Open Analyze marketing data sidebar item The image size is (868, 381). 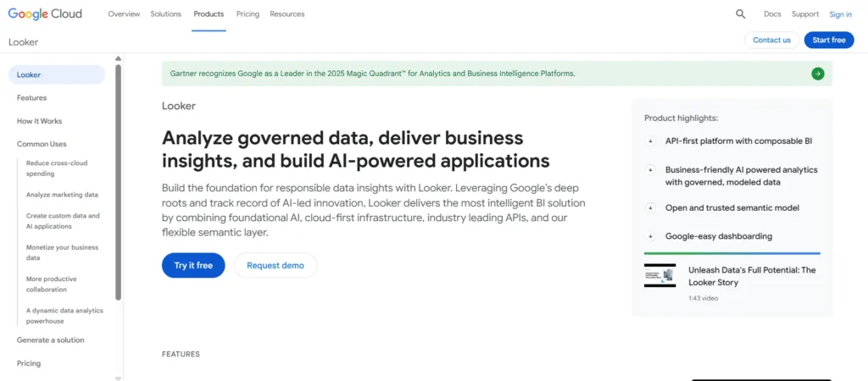pyautogui.click(x=62, y=195)
